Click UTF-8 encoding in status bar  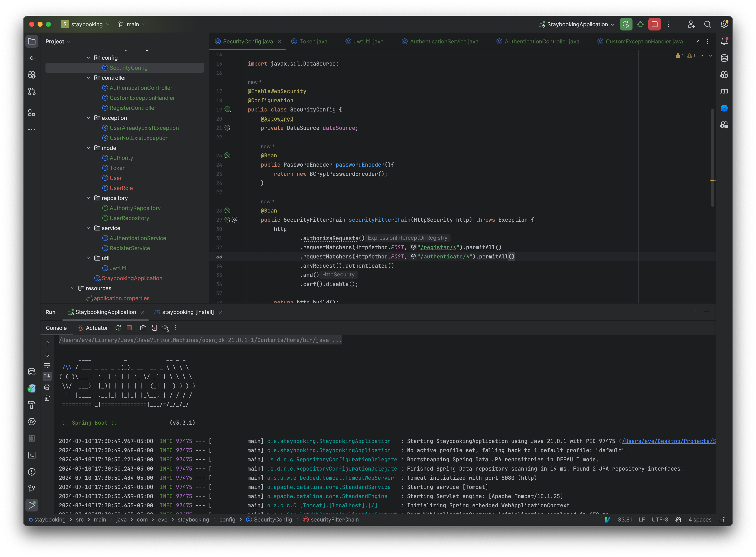click(660, 520)
